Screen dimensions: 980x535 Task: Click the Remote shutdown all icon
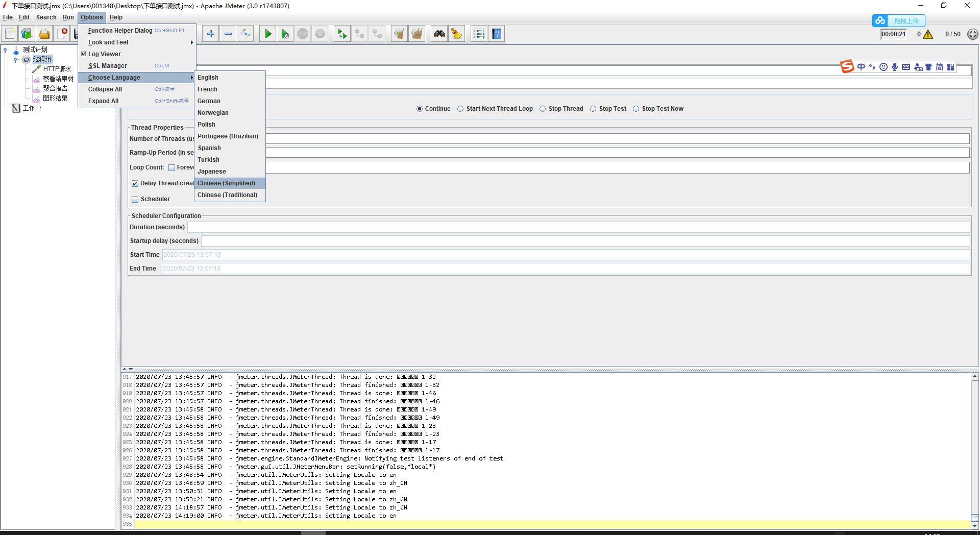(x=377, y=34)
